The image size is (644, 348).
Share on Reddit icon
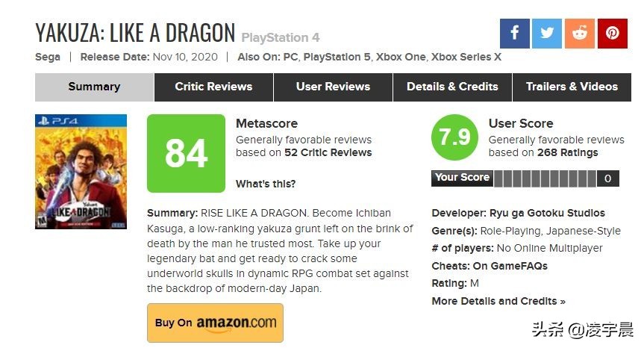580,34
